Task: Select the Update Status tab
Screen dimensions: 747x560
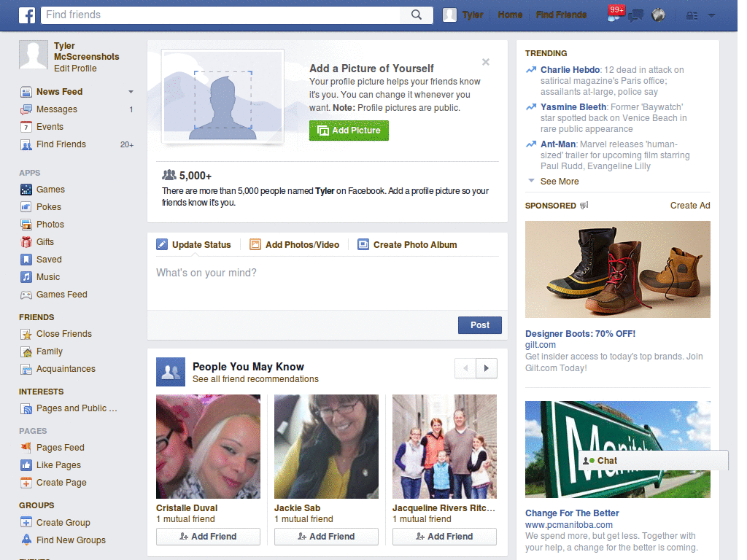Action: [193, 245]
